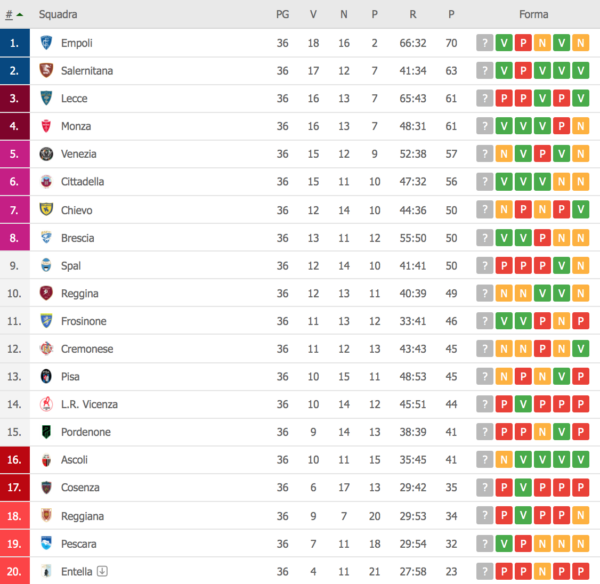Click the relegation arrow icon beside Entella
This screenshot has height=584, width=600.
click(x=101, y=571)
